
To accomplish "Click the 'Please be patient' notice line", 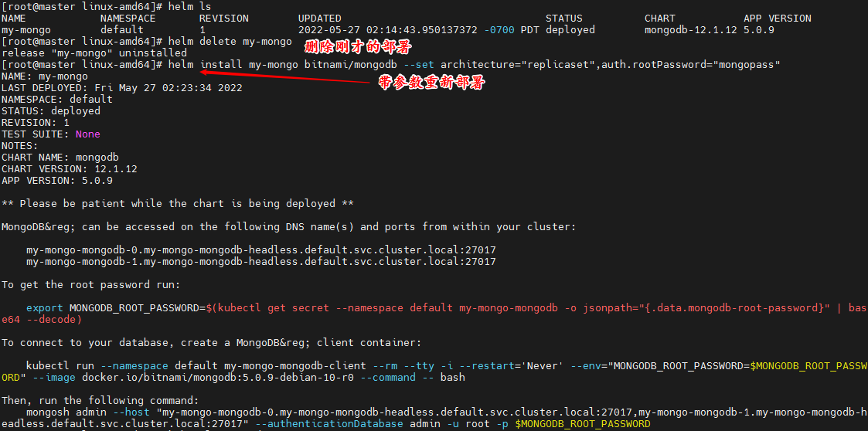I will 177,204.
